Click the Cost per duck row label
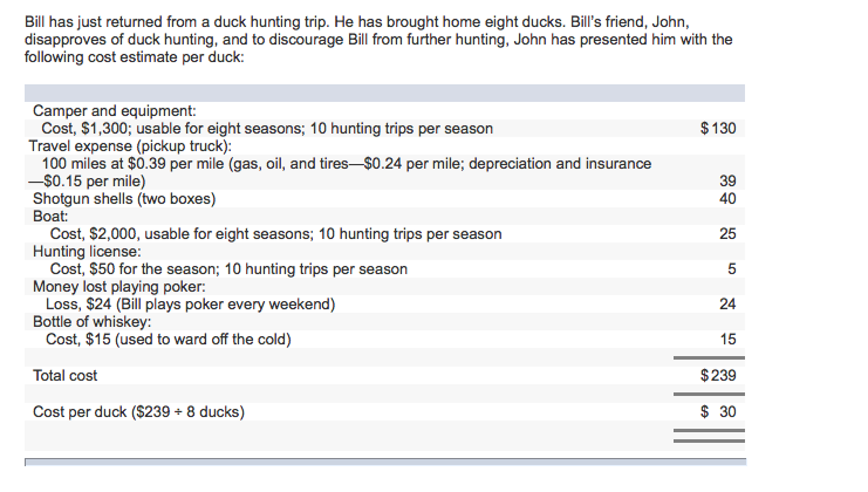The image size is (868, 492). (139, 412)
